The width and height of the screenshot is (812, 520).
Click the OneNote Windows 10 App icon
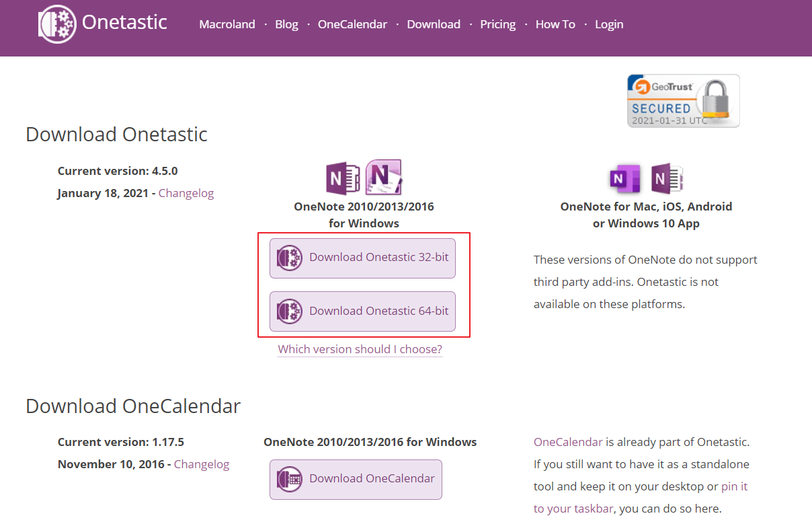[x=667, y=178]
